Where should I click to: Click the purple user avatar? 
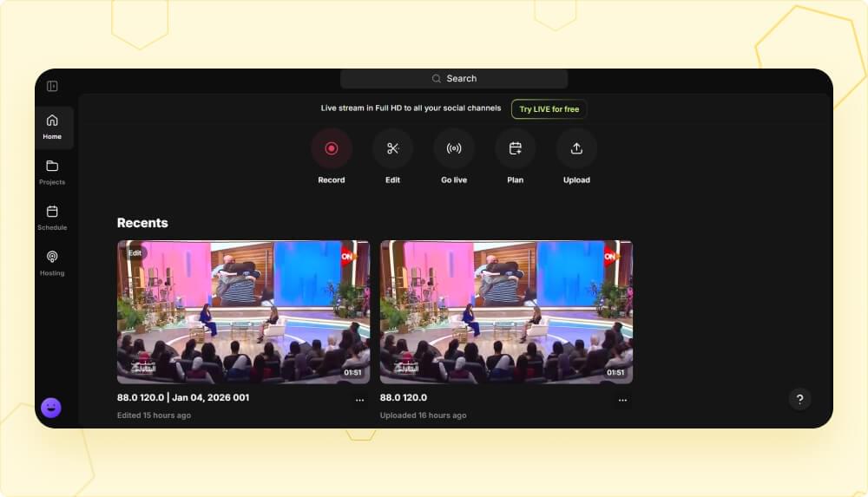click(51, 408)
